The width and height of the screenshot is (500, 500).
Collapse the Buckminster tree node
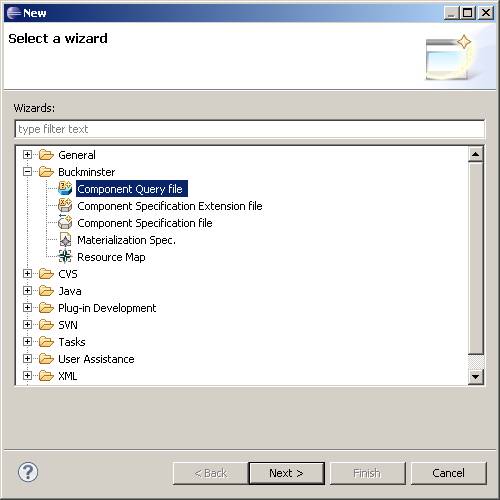click(x=28, y=172)
